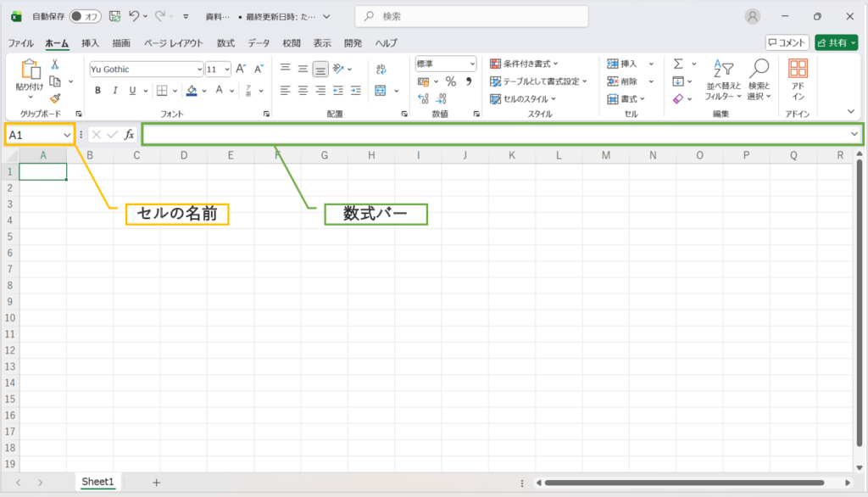Viewport: 868px width, 497px height.
Task: Click the increase font size icon
Action: (x=241, y=69)
